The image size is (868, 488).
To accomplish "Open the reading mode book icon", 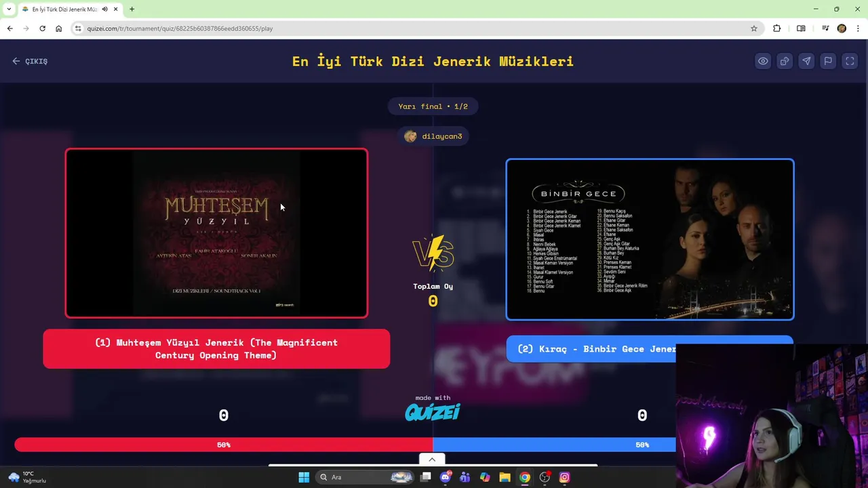I will pyautogui.click(x=801, y=28).
